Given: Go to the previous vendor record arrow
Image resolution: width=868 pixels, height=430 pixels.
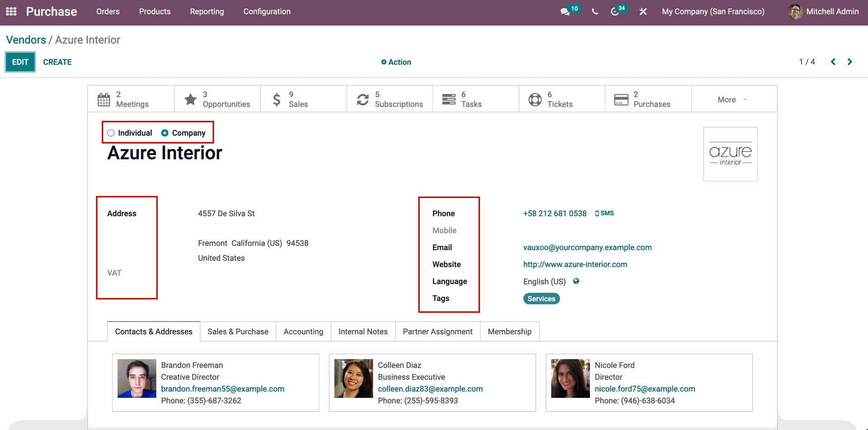Looking at the screenshot, I should point(833,62).
